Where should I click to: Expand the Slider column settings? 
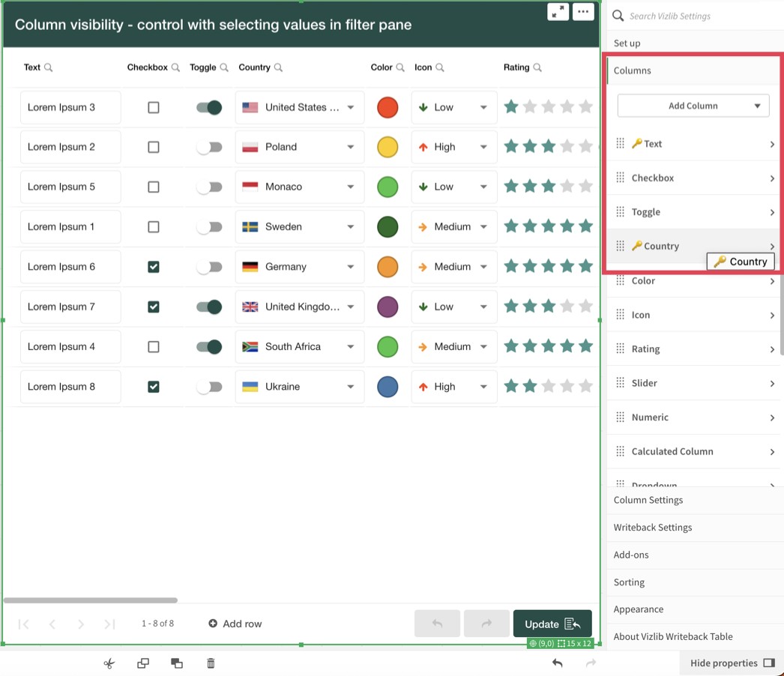(x=771, y=383)
